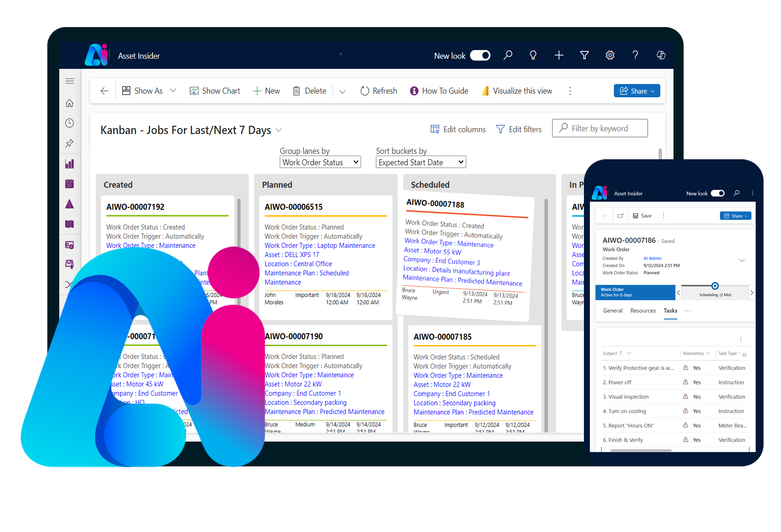Click the Delete command
This screenshot has height=532, width=781.
(310, 91)
